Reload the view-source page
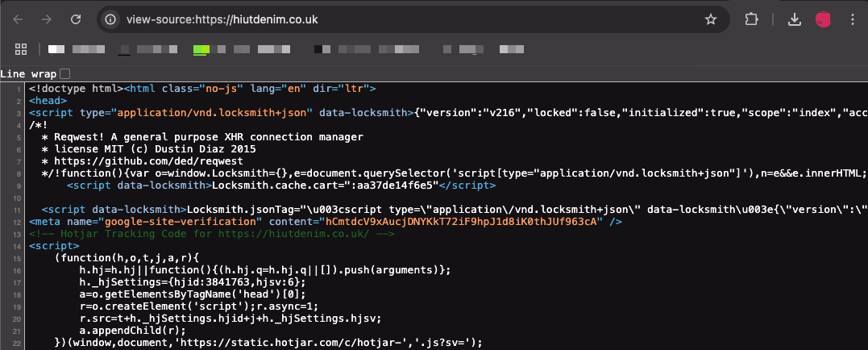Viewport: 868px width, 350px height. pos(74,20)
